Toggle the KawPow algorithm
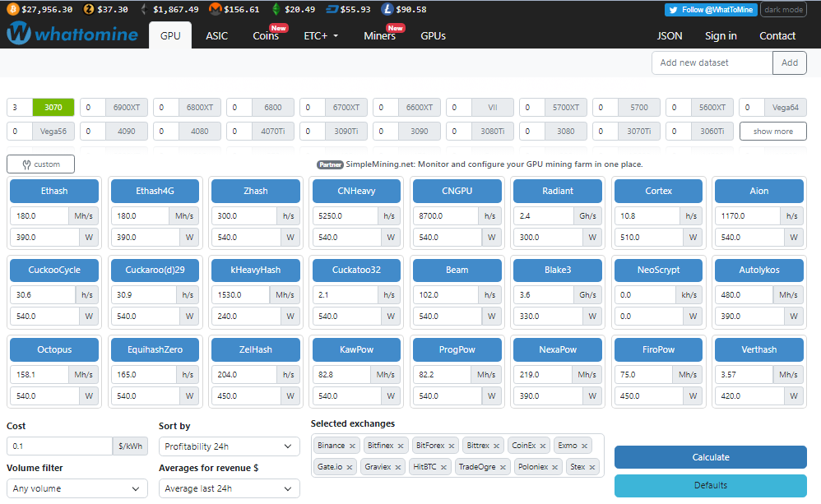Viewport: 821px width, 504px height. (x=356, y=349)
